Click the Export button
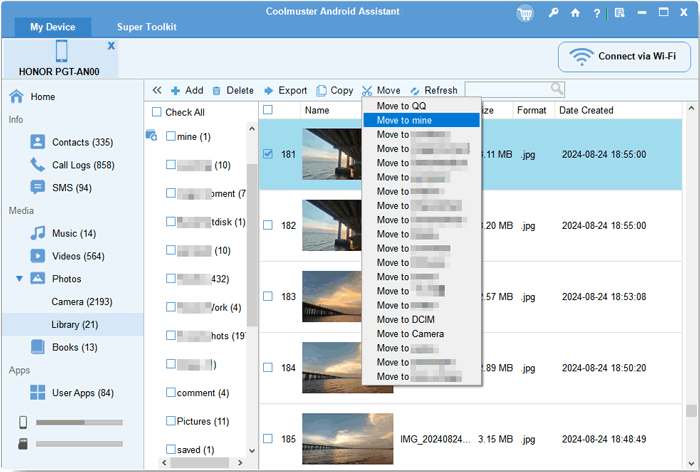 point(285,90)
